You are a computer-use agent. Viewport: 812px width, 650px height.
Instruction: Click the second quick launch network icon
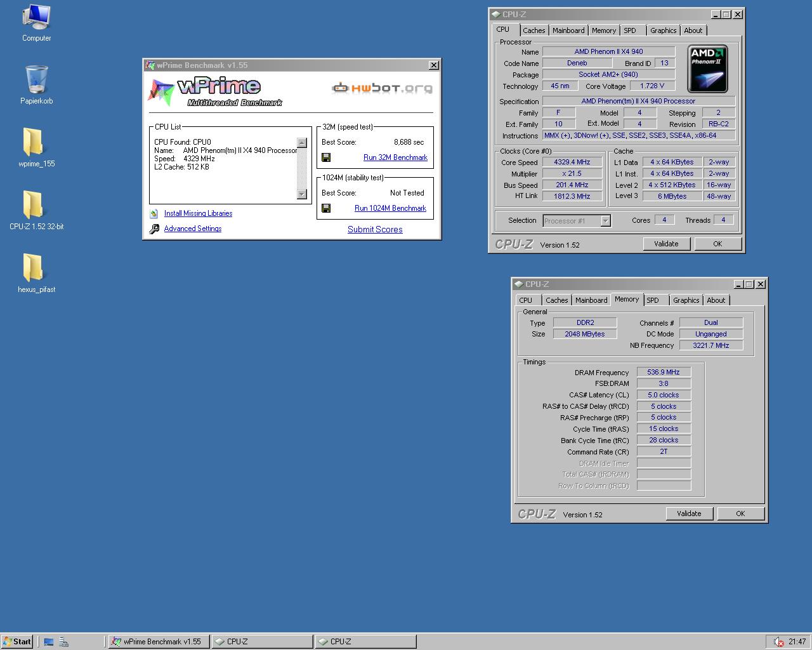(63, 642)
